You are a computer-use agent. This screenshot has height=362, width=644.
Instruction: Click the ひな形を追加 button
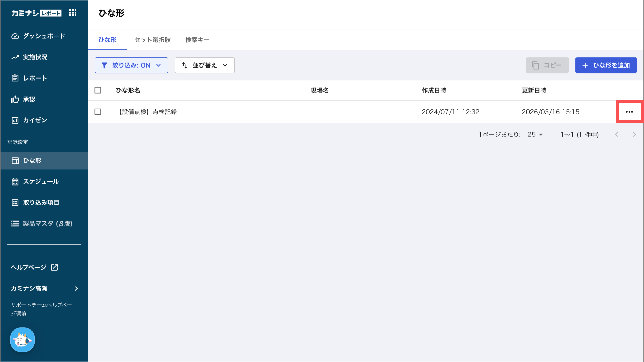click(606, 65)
